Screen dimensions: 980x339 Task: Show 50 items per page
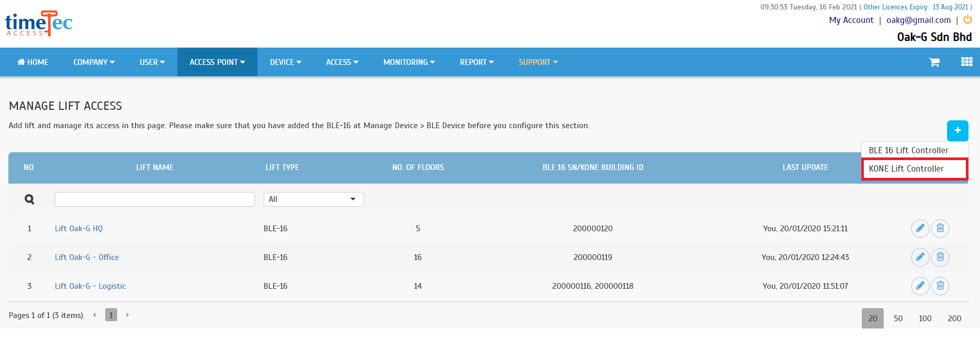point(898,319)
